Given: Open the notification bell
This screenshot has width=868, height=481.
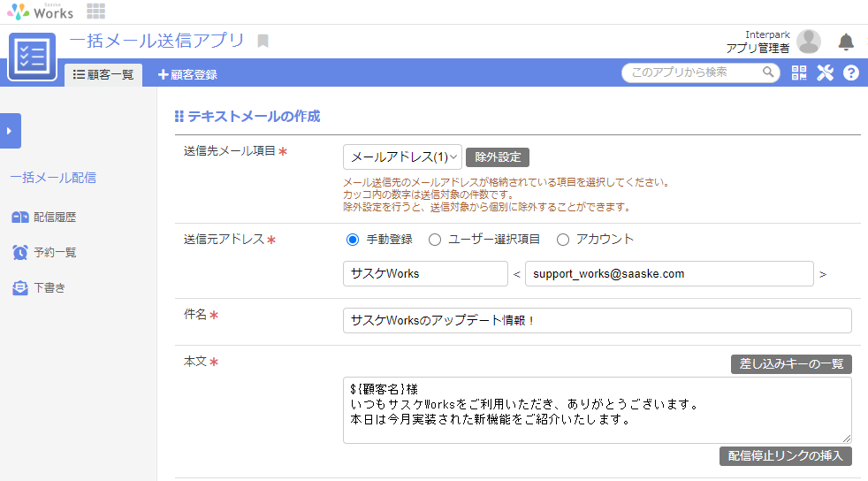Looking at the screenshot, I should point(845,42).
